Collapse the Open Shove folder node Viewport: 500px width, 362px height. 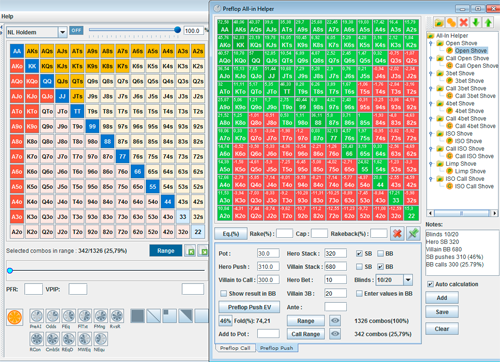(431, 43)
